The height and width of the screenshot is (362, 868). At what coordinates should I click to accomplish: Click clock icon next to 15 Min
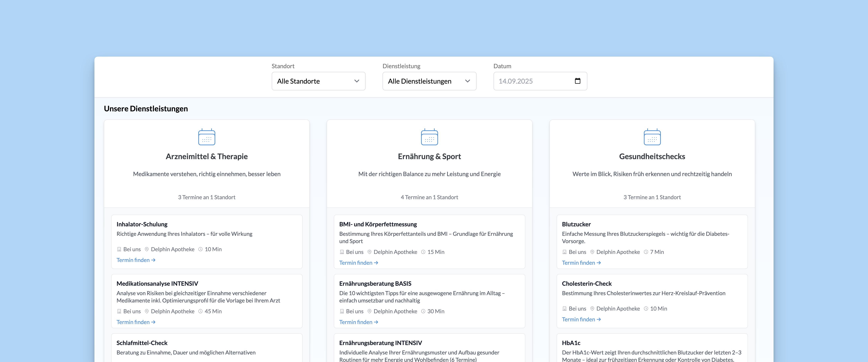(x=423, y=252)
